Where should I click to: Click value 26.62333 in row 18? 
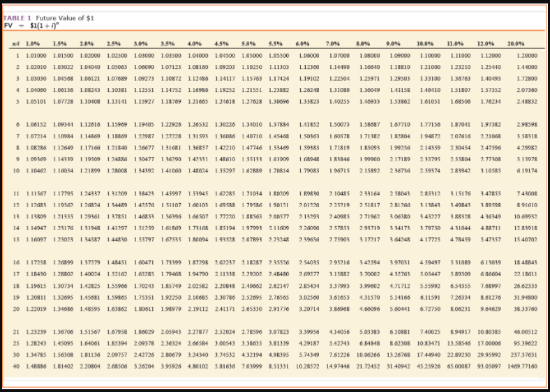click(x=526, y=286)
